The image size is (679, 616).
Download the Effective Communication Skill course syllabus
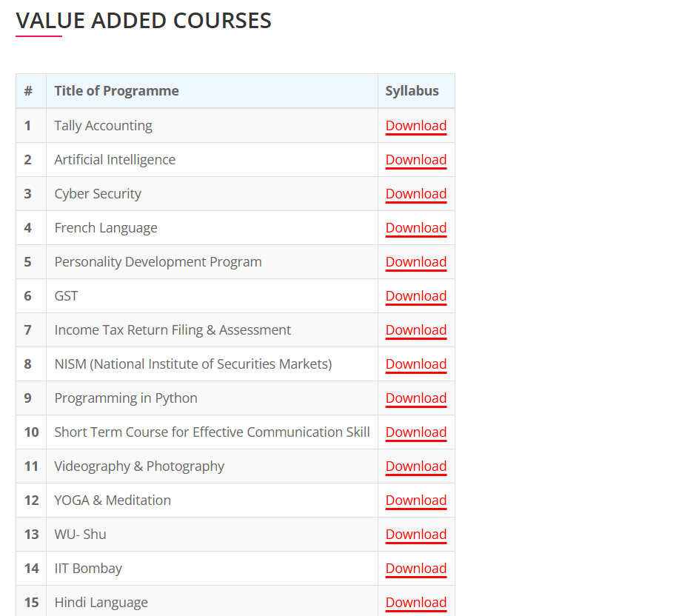(415, 432)
